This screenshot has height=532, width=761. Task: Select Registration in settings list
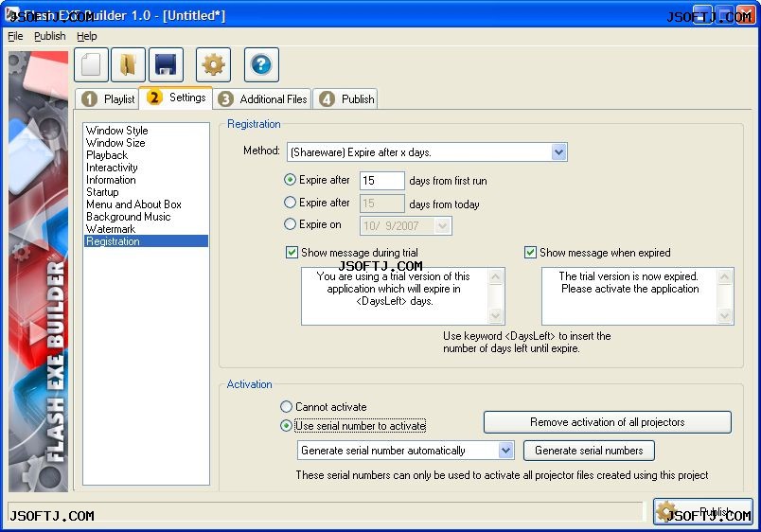[146, 241]
